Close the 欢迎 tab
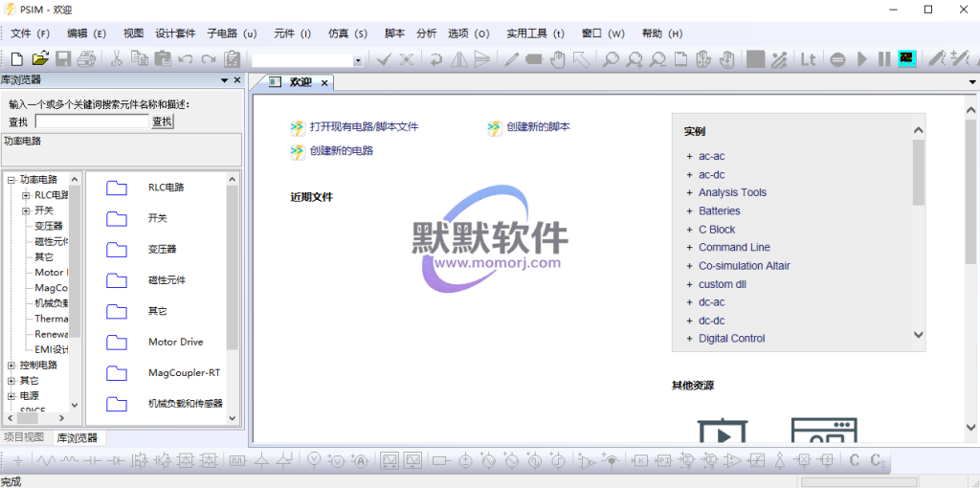Viewport: 980px width, 488px height. click(324, 82)
